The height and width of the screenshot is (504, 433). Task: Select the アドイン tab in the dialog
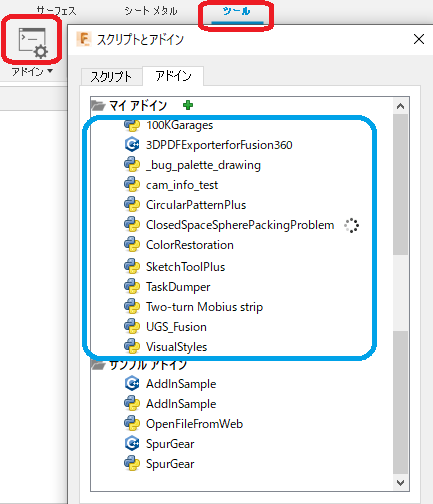click(173, 76)
